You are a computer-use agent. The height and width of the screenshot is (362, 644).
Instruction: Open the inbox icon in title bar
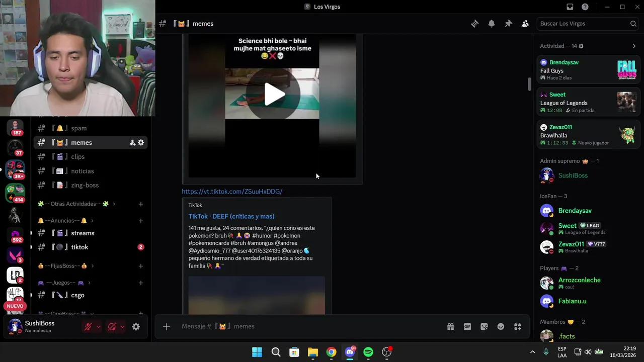(570, 7)
